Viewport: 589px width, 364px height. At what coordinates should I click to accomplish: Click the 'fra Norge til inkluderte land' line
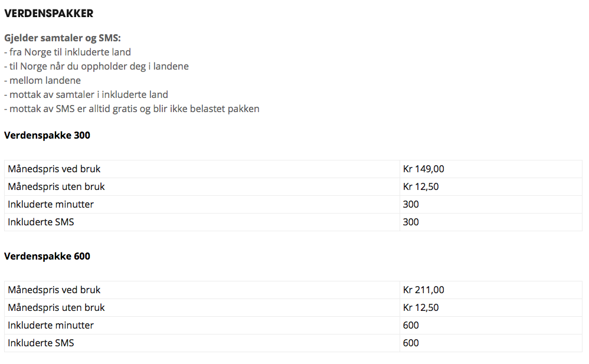click(68, 53)
